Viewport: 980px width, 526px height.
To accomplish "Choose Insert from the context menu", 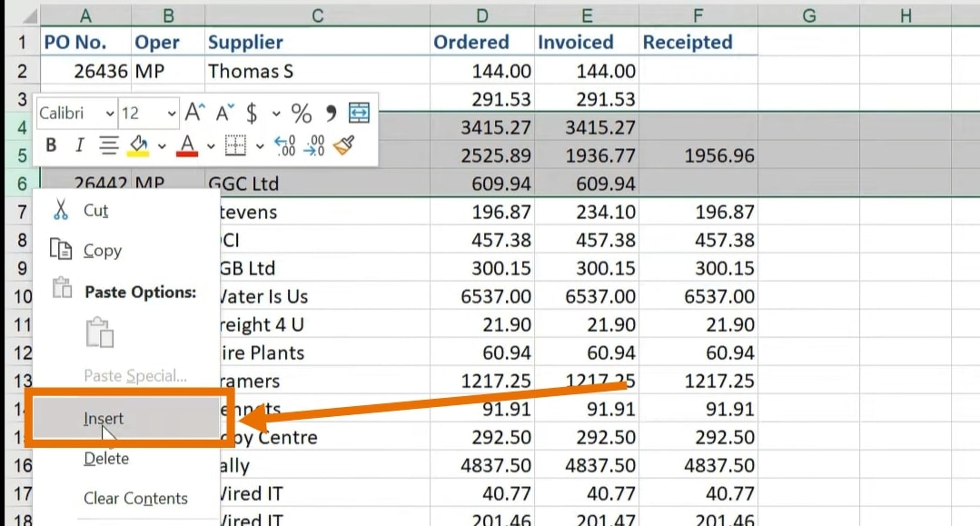I will (x=103, y=418).
